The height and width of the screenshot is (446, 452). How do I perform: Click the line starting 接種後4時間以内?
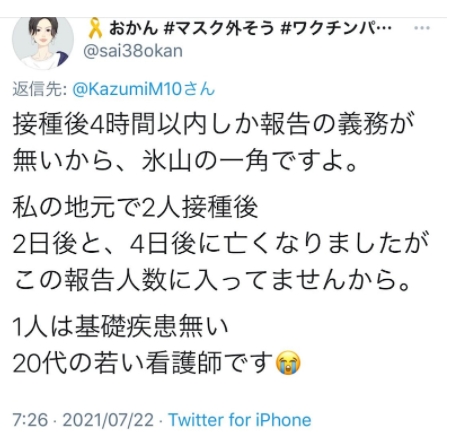213,124
